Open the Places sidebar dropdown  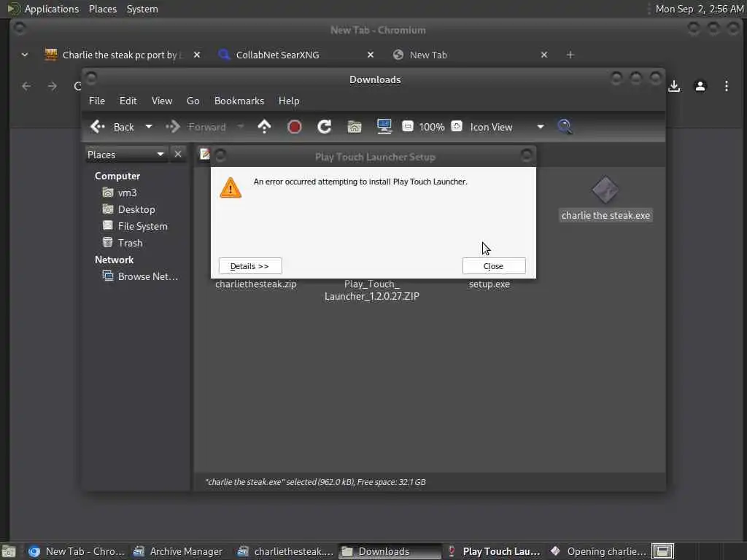pyautogui.click(x=125, y=155)
